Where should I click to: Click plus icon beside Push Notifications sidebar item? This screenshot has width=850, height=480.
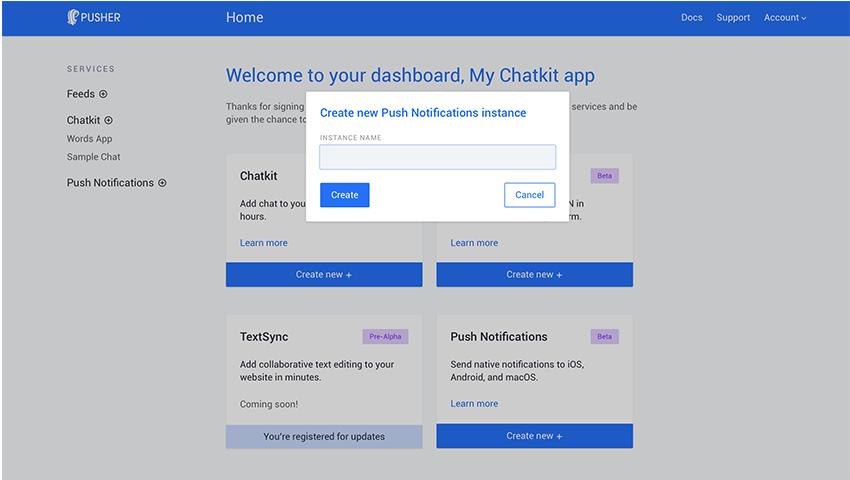[162, 183]
